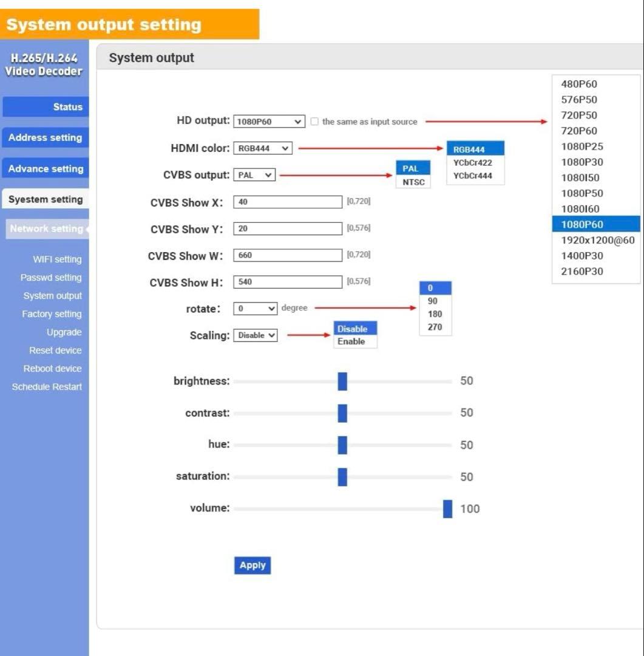
Task: Click the CVBS Show H input field
Action: [x=288, y=282]
